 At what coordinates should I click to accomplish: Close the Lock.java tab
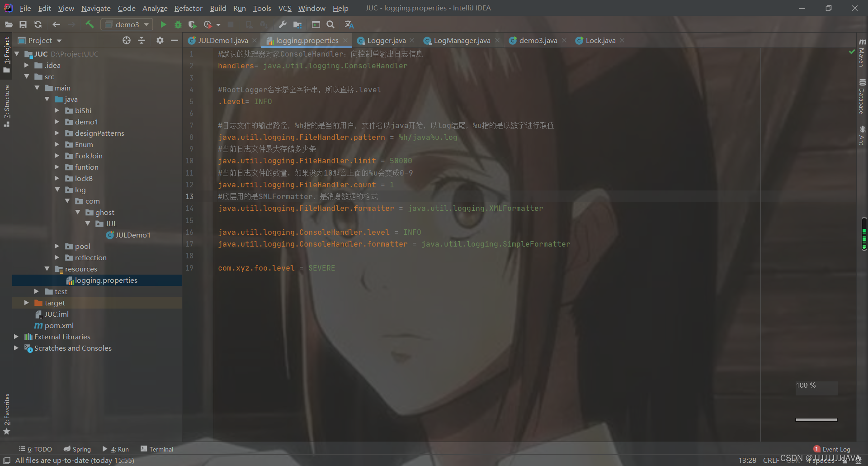coord(622,40)
